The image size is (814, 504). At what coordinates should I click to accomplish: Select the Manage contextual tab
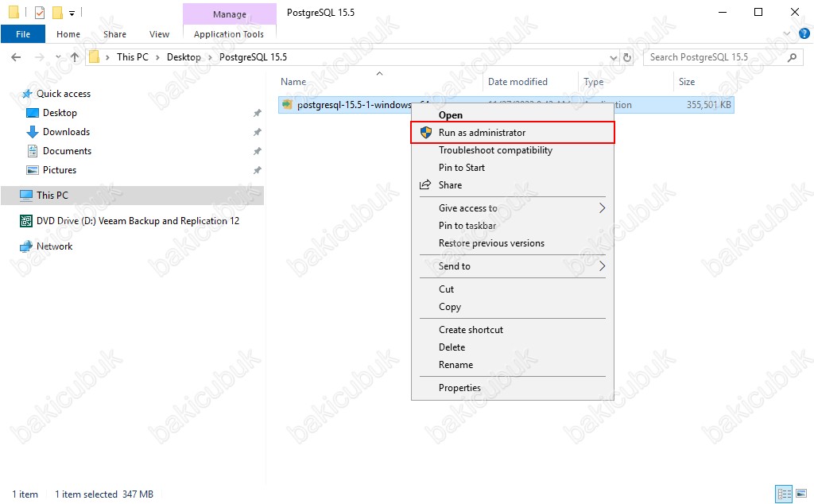pos(230,14)
